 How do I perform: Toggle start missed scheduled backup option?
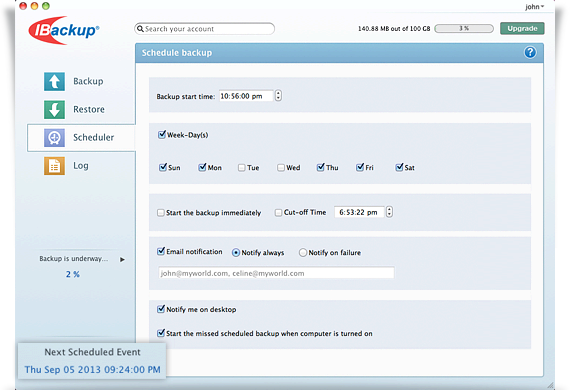click(x=161, y=333)
